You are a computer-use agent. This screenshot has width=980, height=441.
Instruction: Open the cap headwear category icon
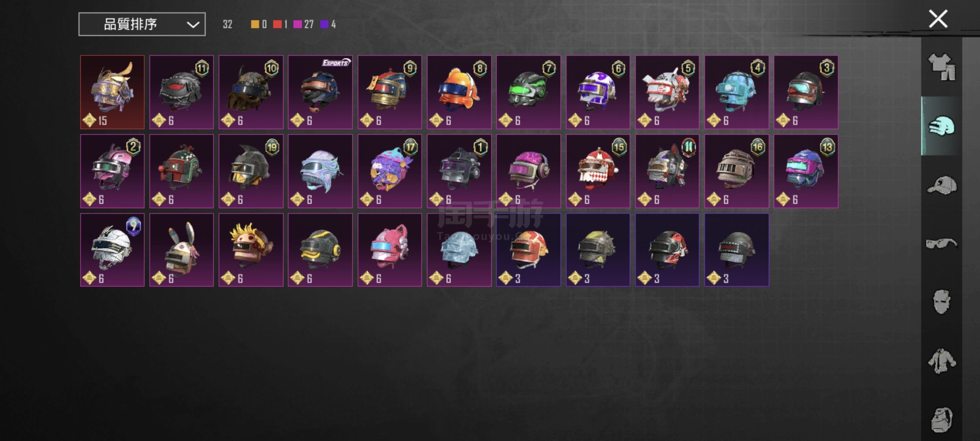point(942,185)
